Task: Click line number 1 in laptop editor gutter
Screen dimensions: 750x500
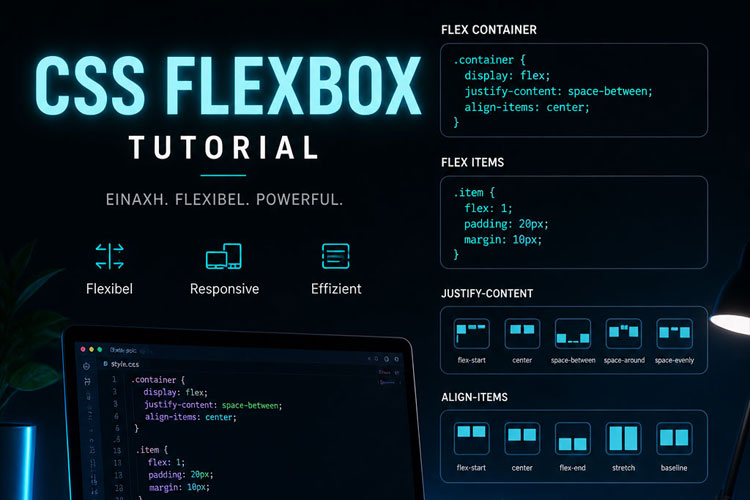Action: [114, 379]
